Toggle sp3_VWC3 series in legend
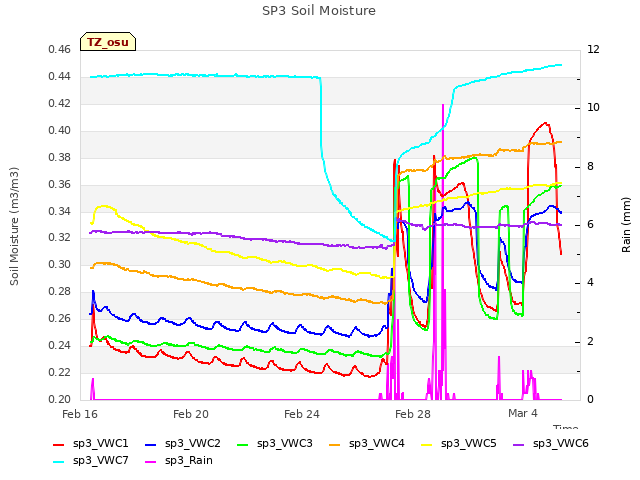This screenshot has width=640, height=480. click(x=275, y=444)
